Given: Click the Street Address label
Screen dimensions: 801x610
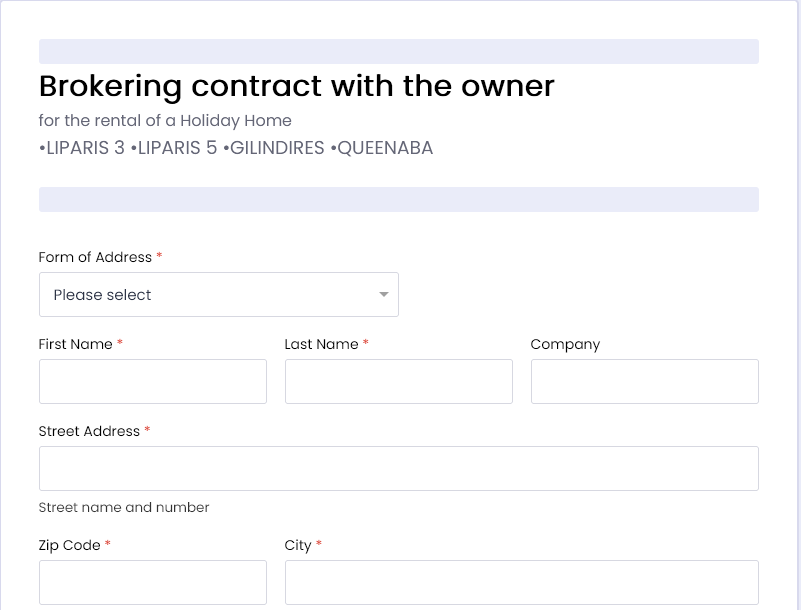Looking at the screenshot, I should (x=89, y=431).
